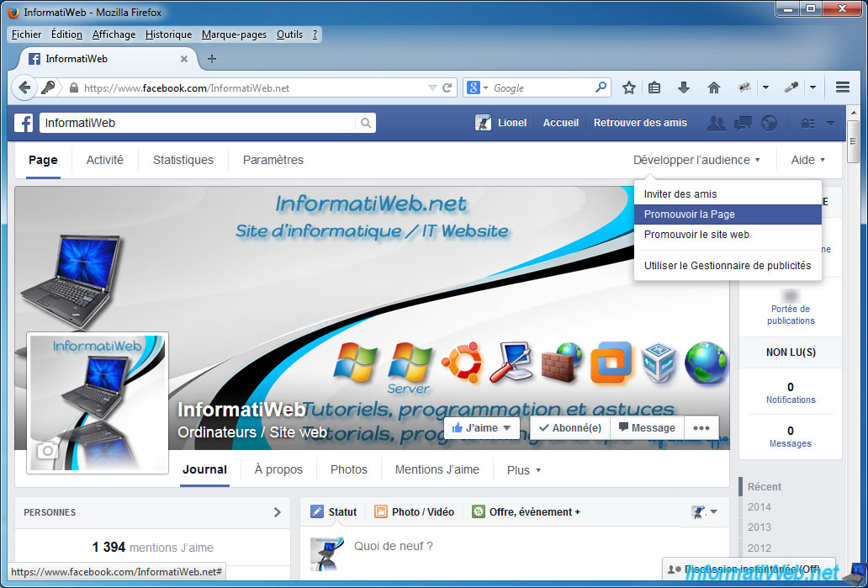
Task: Choose Utiliser le Gestionnaire de publicités
Action: coord(728,266)
